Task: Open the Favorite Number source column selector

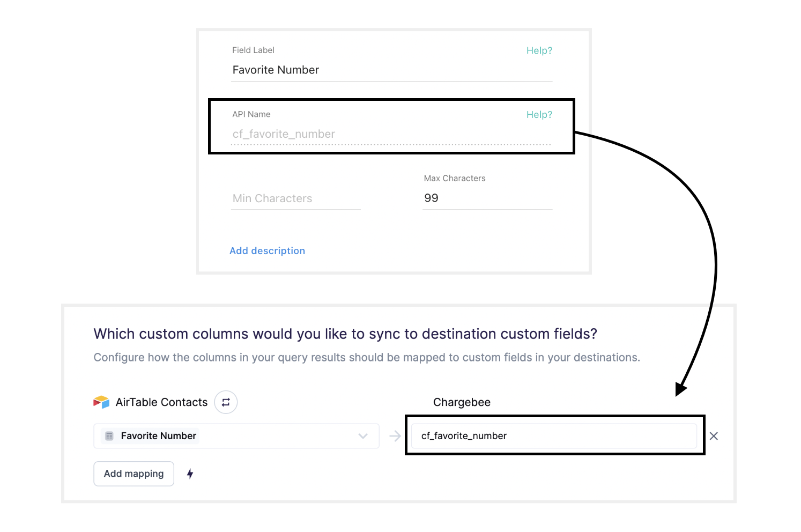Action: (236, 436)
